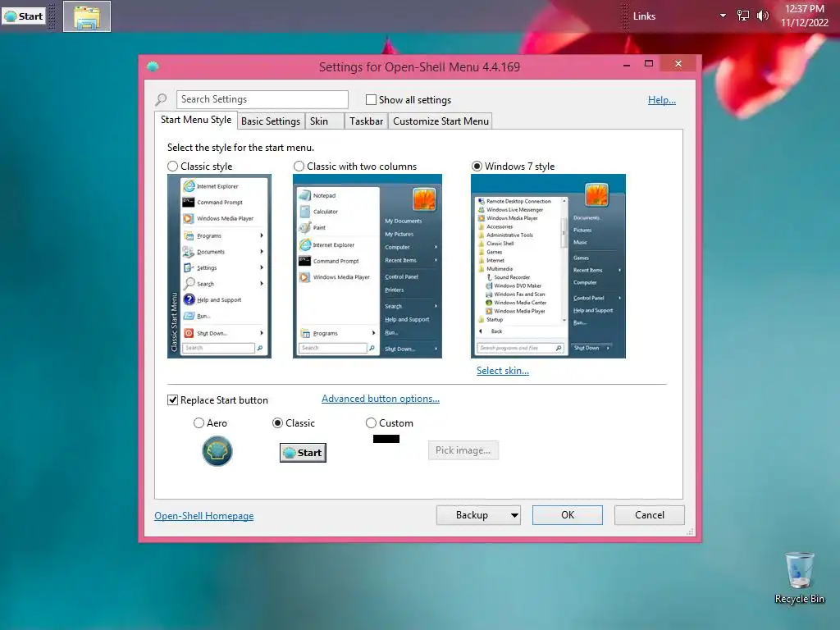Screen dimensions: 840x630
Task: Expand the Backup dropdown arrow
Action: [x=514, y=515]
